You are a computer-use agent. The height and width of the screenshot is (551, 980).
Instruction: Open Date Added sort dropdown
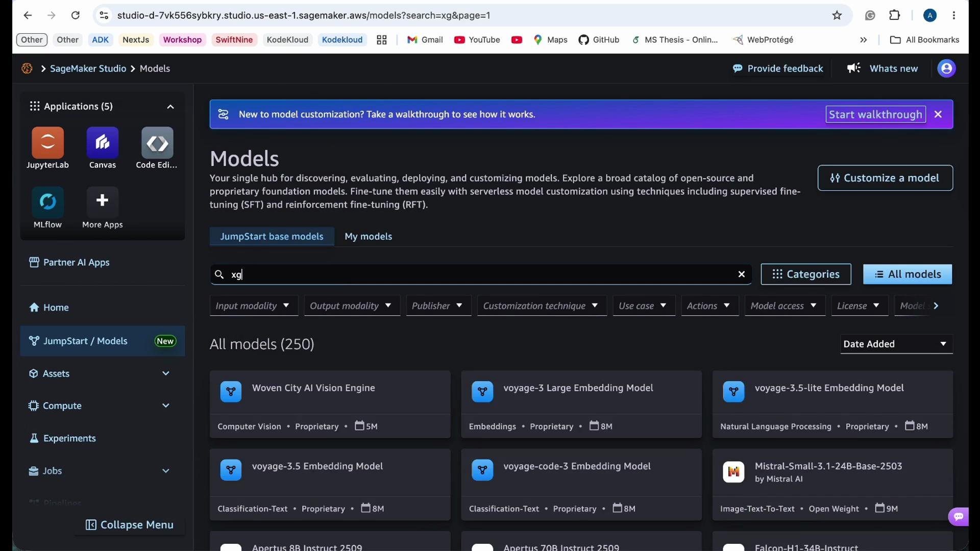tap(896, 344)
